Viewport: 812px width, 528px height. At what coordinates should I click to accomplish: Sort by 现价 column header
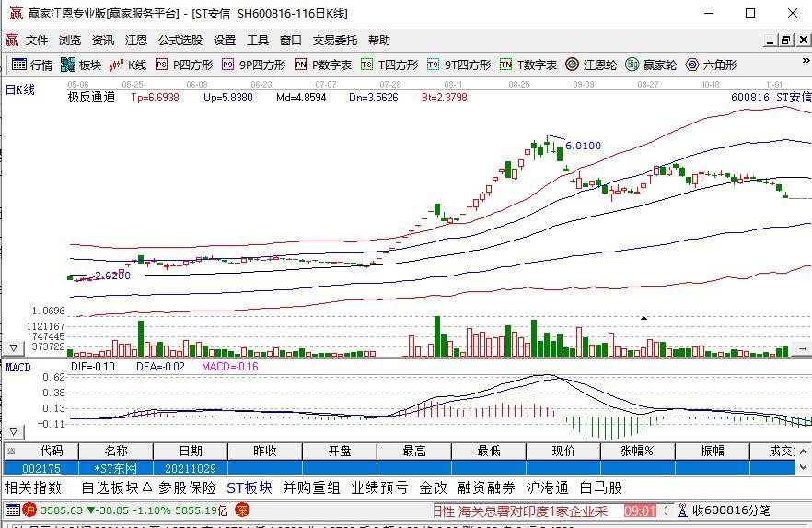pyautogui.click(x=563, y=451)
